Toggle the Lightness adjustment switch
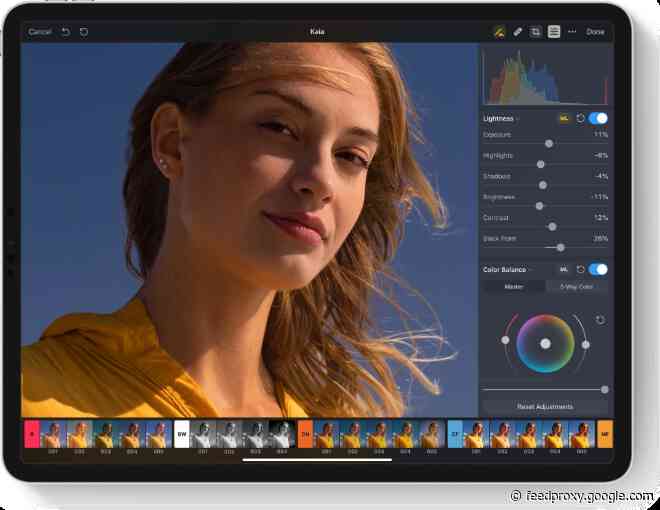 click(598, 119)
